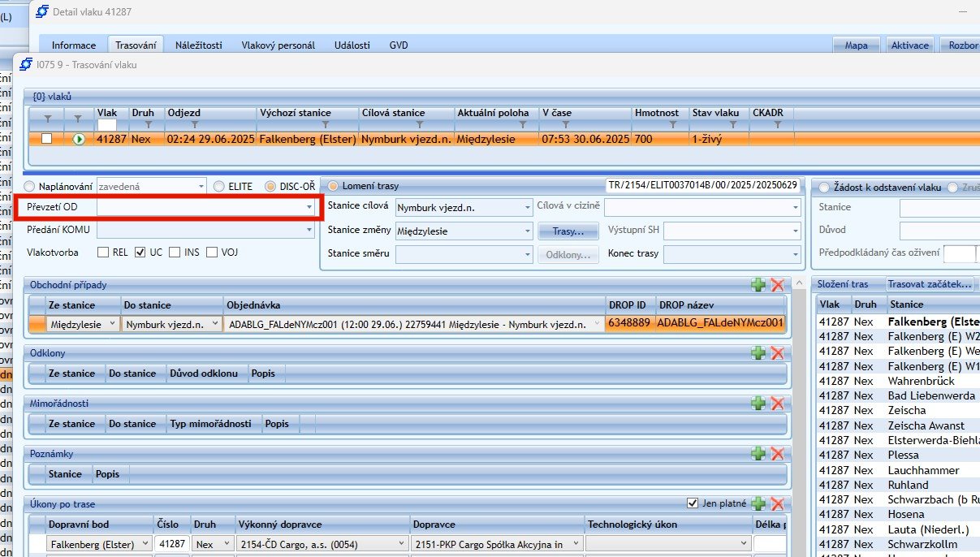
Task: Tick the checkbox in train 41287 row
Action: (47, 139)
